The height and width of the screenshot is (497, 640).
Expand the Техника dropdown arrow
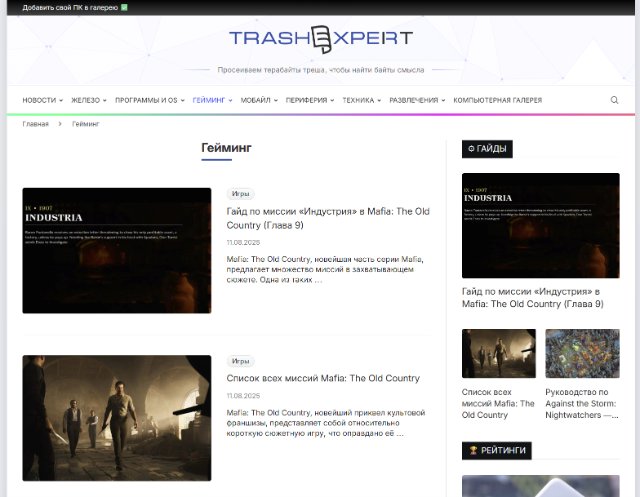coord(379,100)
